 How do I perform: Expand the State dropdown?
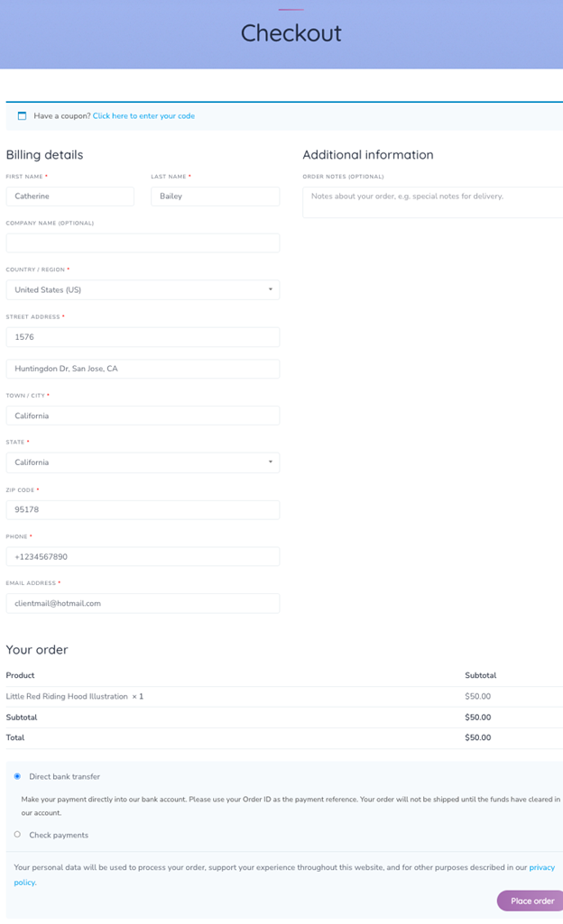coord(142,462)
